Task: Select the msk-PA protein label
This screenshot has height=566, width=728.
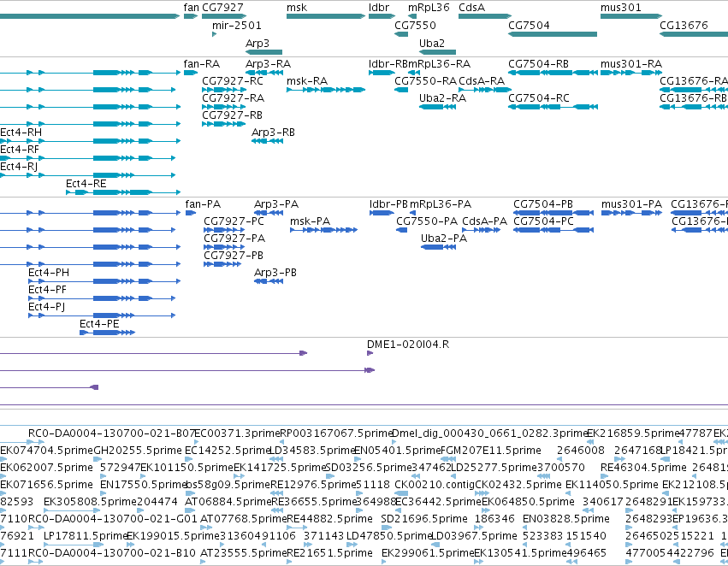Action: pos(311,221)
